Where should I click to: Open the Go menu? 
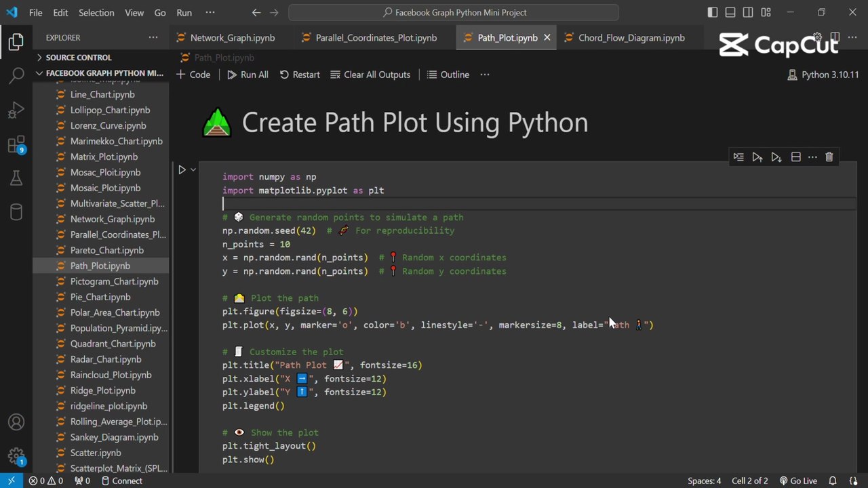point(160,12)
